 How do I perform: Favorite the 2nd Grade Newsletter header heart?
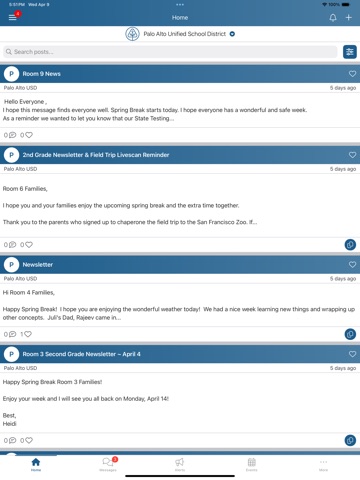pyautogui.click(x=352, y=155)
